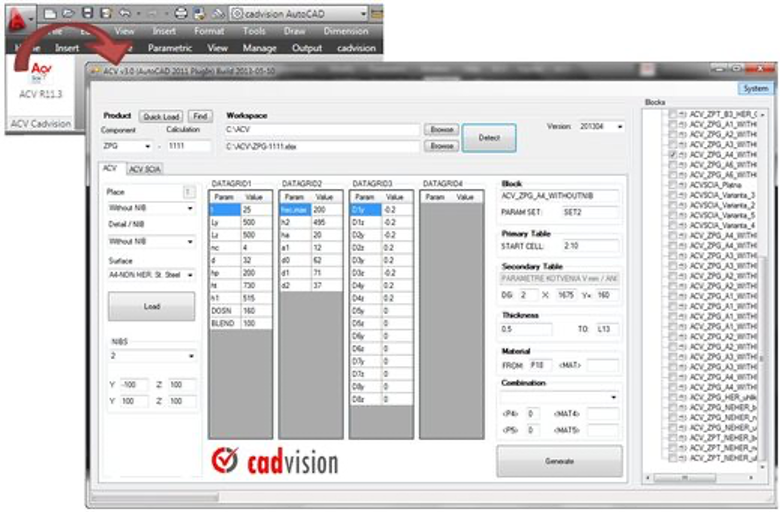Click the Calculation input field with 1111

point(189,146)
